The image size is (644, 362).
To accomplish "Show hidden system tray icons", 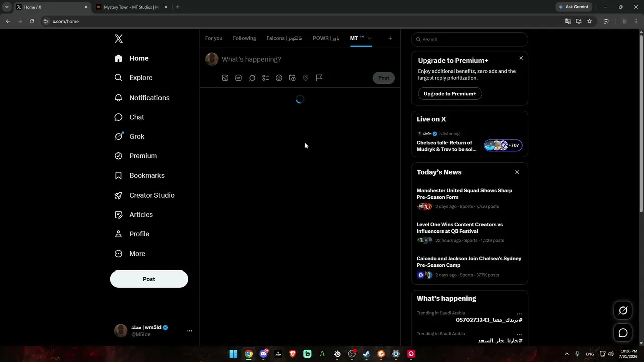I will (x=566, y=354).
